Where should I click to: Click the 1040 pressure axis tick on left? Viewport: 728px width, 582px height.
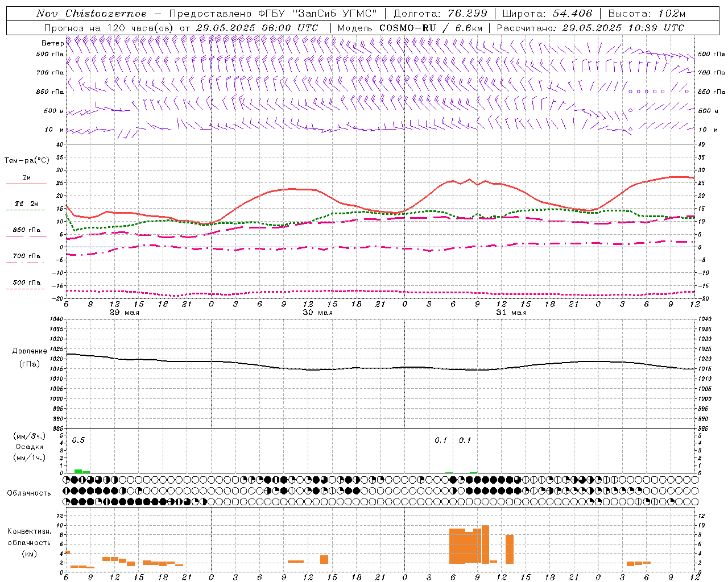tap(57, 319)
